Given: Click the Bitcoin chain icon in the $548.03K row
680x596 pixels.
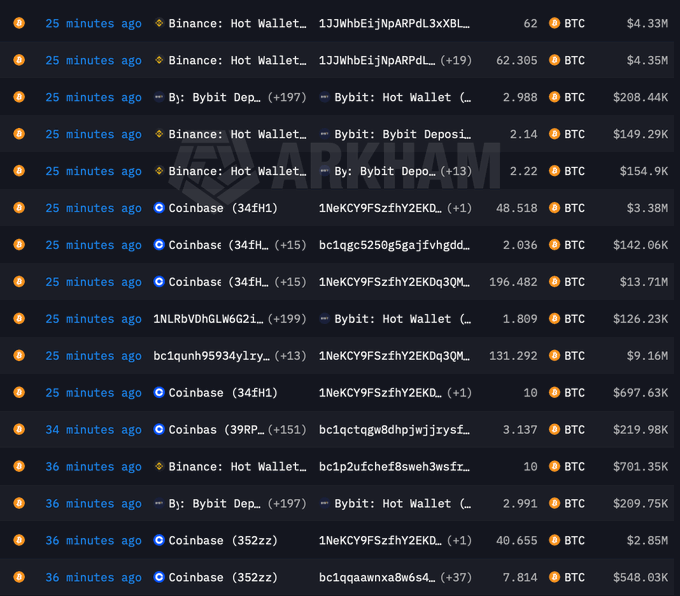Looking at the screenshot, I should click(19, 577).
